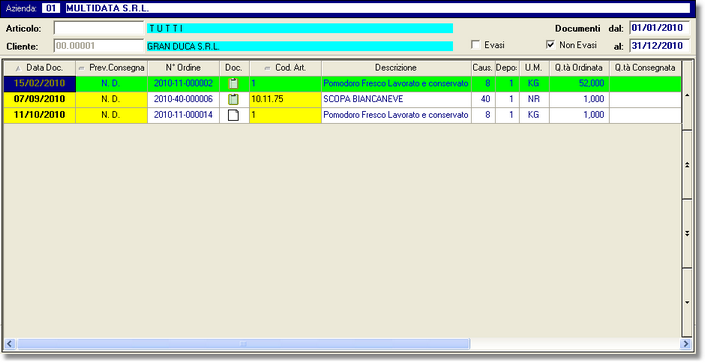Screen dimensions: 705x363
Task: Go down one row with vertical arrow
Action: pyautogui.click(x=687, y=302)
